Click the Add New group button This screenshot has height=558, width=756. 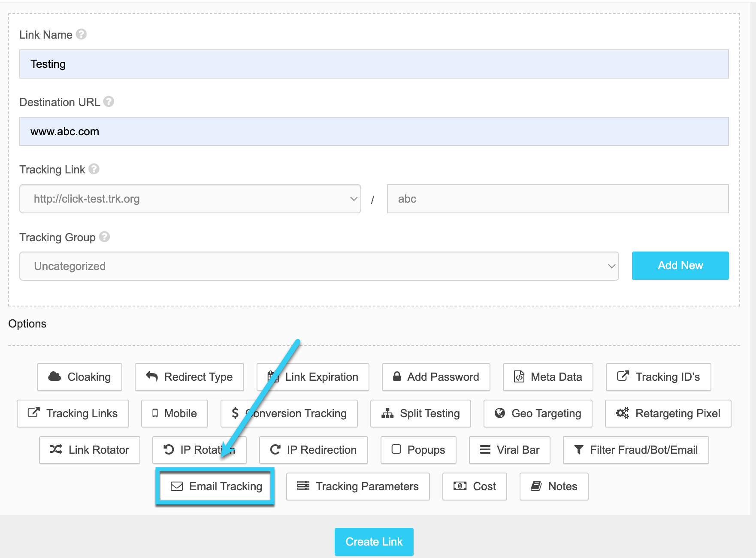tap(680, 266)
